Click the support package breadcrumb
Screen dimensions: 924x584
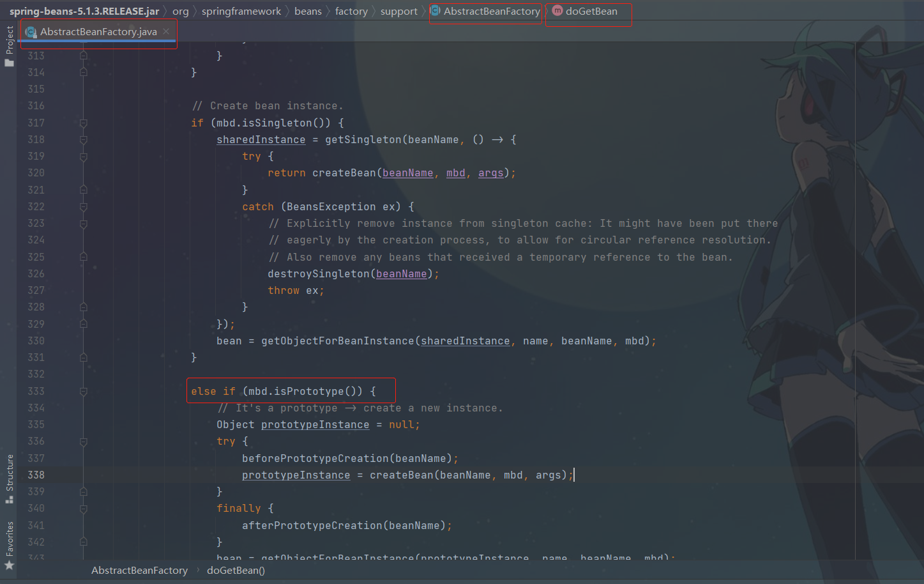click(x=398, y=12)
